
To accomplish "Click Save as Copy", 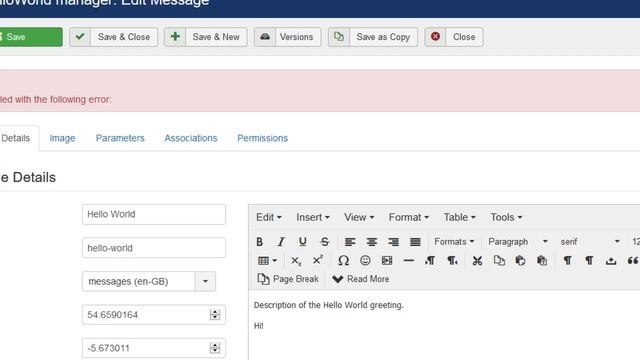I will [373, 37].
